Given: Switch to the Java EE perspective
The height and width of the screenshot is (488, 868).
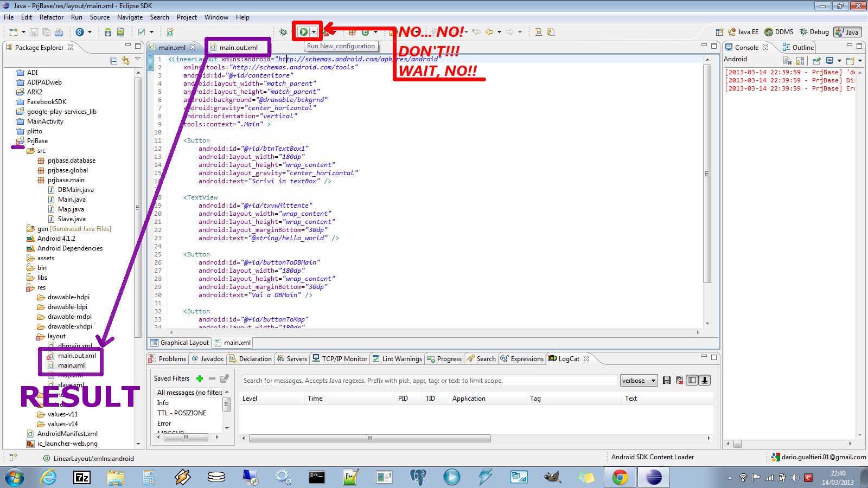Looking at the screenshot, I should point(743,32).
